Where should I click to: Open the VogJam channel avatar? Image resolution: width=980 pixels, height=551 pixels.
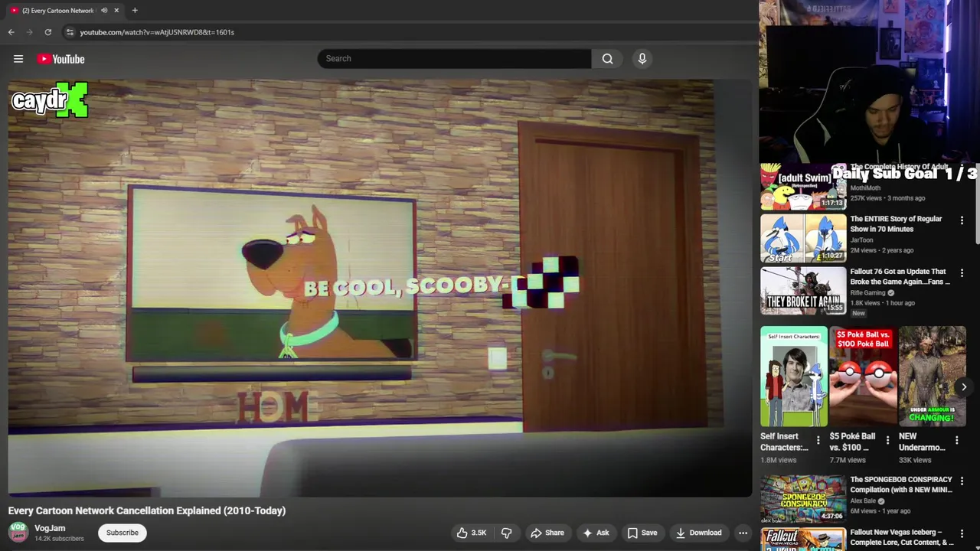[x=18, y=532]
